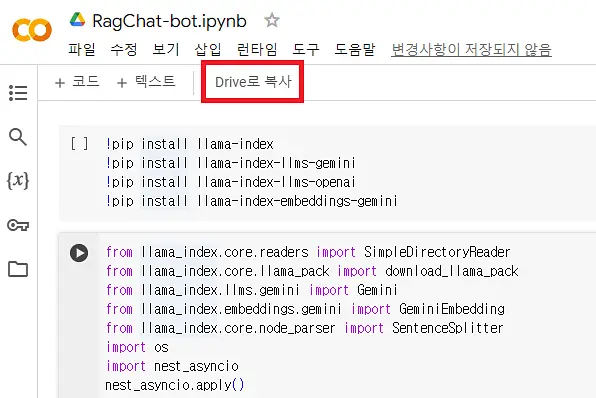Open the 보기 menu
The image size is (596, 398).
[x=166, y=49]
